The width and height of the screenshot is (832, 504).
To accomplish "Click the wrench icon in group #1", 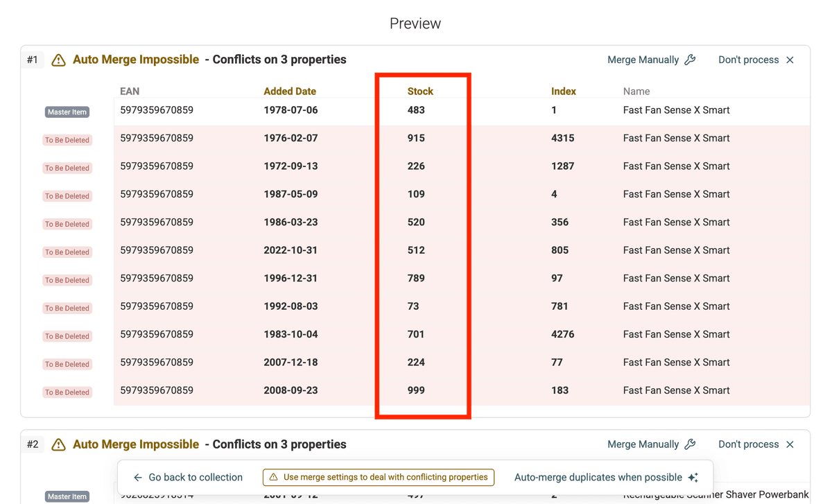I will point(690,60).
